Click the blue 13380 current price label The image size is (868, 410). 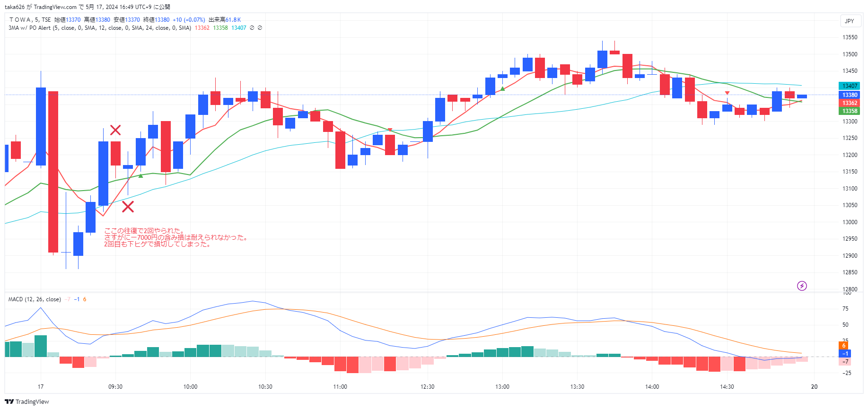coord(850,95)
